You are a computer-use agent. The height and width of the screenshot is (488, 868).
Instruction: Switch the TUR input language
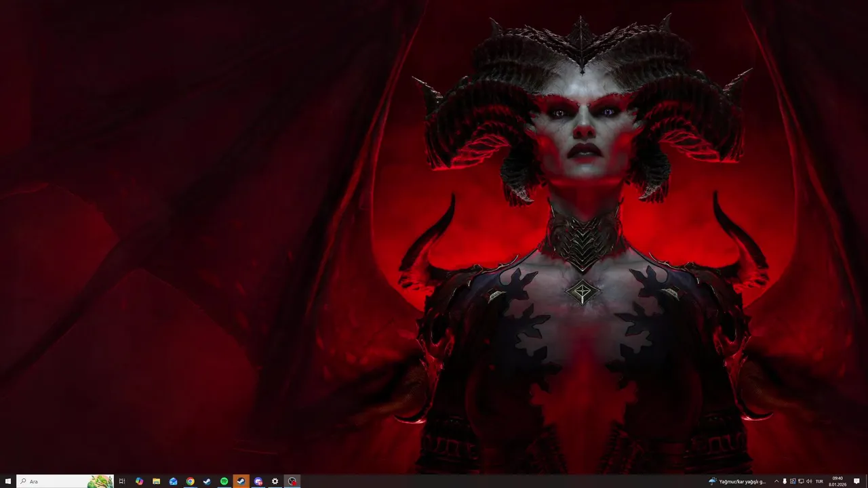(819, 481)
